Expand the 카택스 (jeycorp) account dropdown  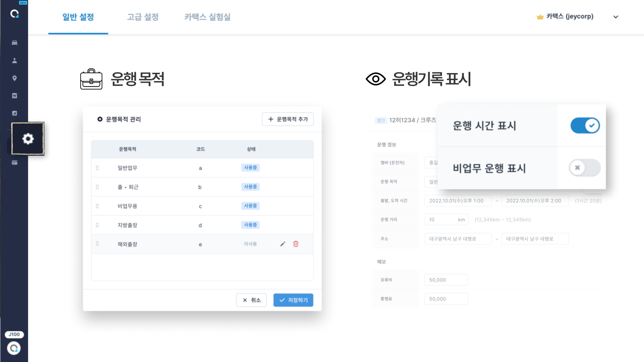(616, 17)
